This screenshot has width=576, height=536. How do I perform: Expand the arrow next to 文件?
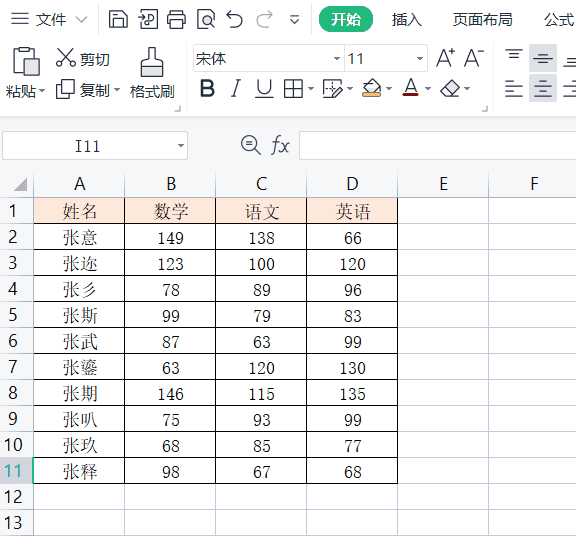coord(81,19)
